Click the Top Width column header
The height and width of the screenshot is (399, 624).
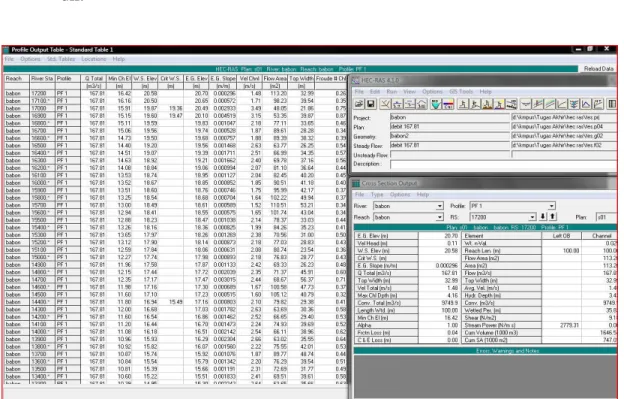point(301,78)
